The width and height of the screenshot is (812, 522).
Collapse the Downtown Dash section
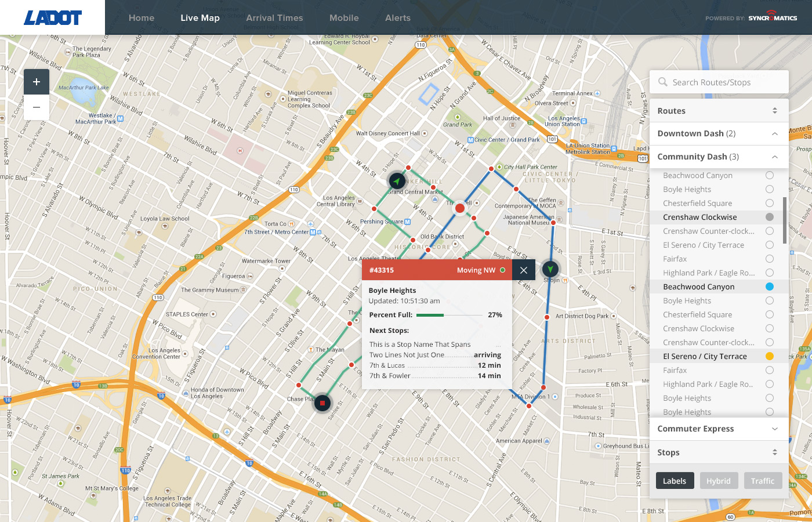[x=775, y=134]
